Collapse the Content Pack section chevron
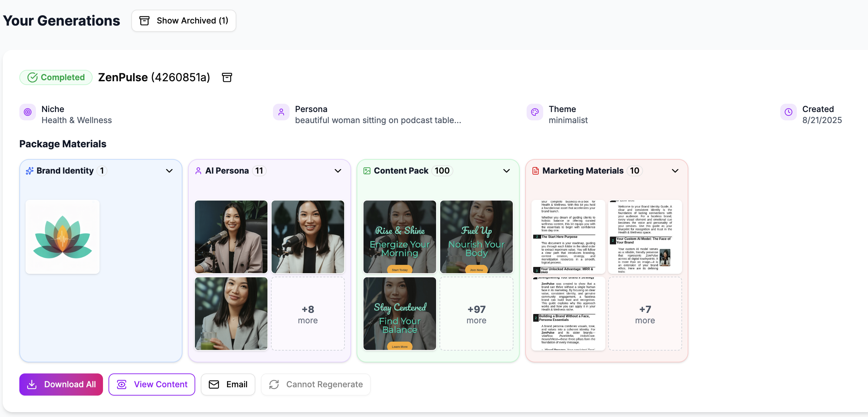868x417 pixels. coord(507,171)
